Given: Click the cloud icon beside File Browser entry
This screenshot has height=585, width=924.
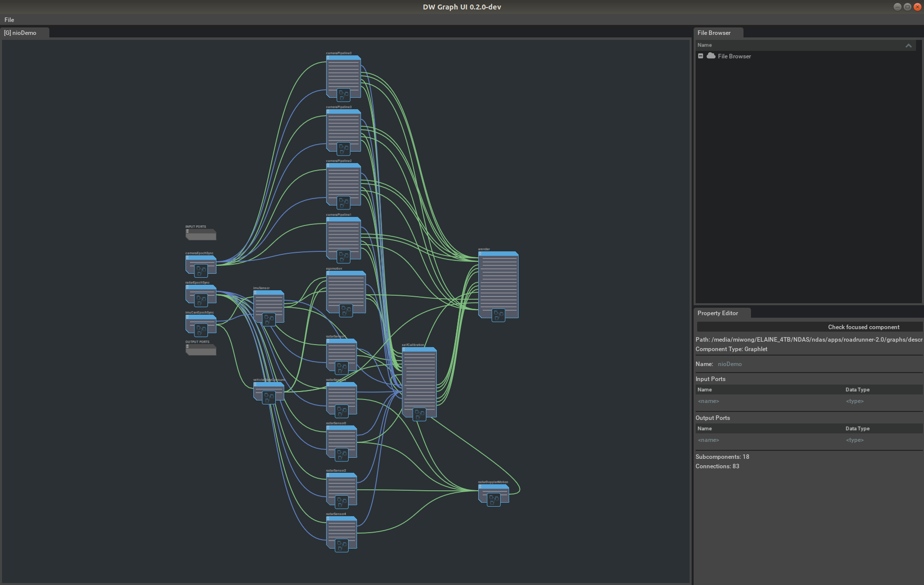Looking at the screenshot, I should click(712, 56).
